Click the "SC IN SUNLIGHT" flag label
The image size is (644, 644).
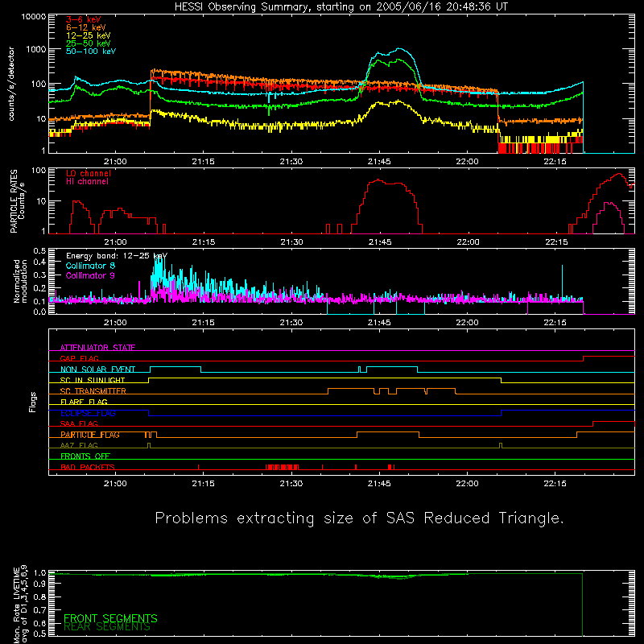(x=93, y=380)
